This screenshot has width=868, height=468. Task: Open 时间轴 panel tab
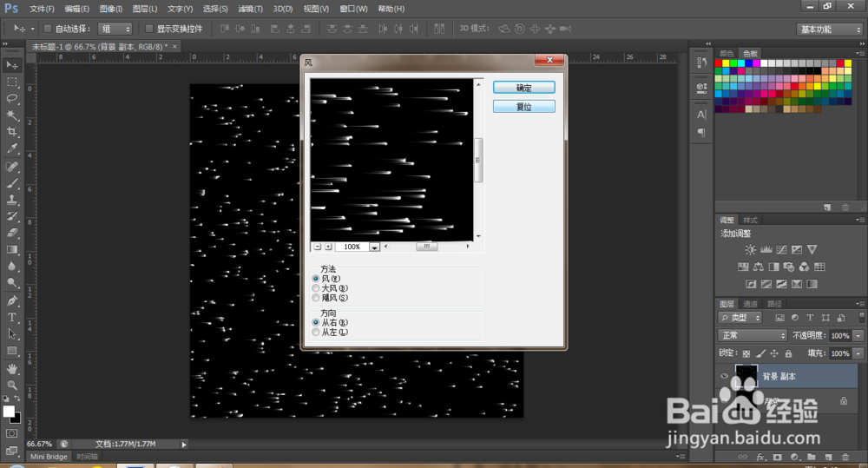(x=88, y=457)
